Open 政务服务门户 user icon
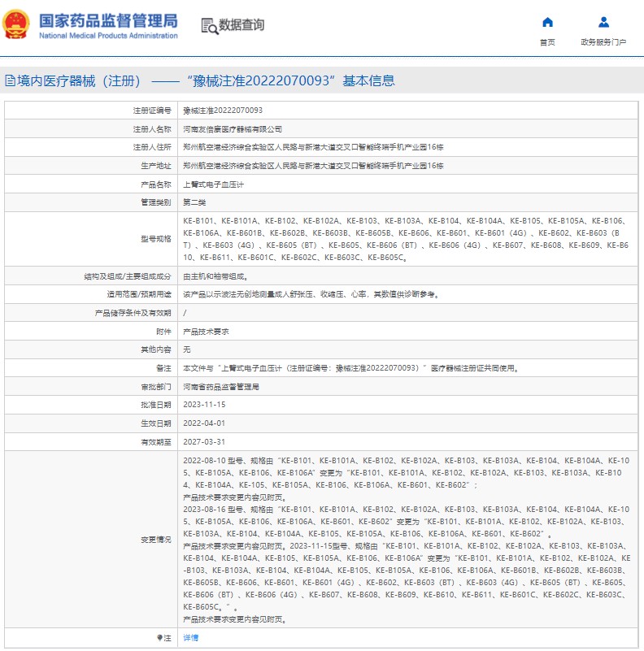This screenshot has height=651, width=644. [x=603, y=22]
